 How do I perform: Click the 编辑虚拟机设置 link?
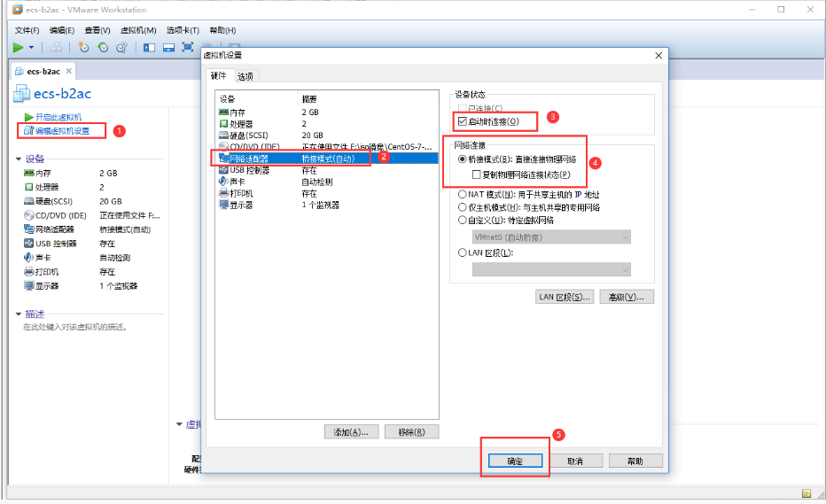62,131
